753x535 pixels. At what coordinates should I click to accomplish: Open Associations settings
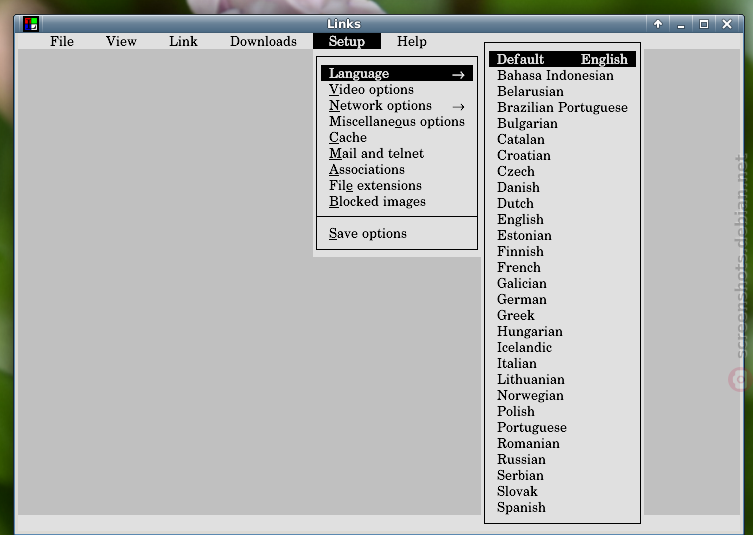[397, 170]
